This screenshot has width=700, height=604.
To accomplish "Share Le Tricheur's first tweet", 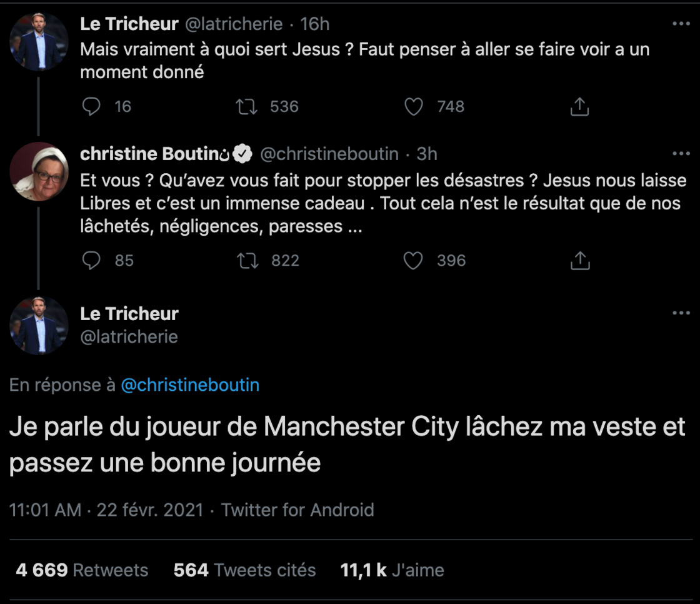I will pos(579,107).
